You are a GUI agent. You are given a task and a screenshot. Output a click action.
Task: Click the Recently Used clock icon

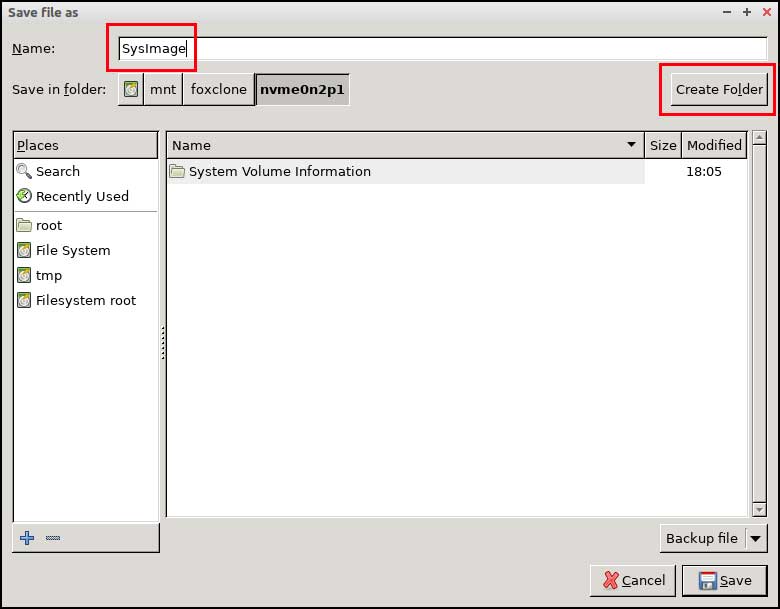click(24, 196)
